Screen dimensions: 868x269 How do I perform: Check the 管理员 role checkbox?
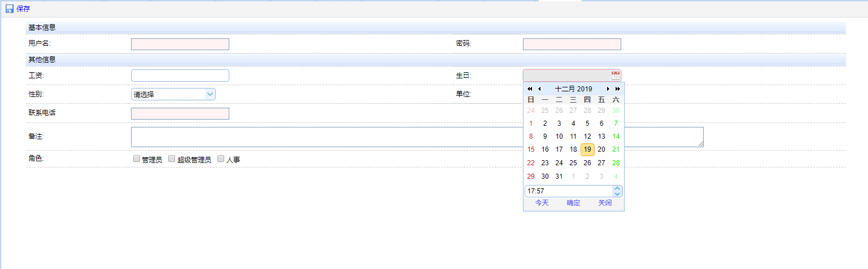click(x=137, y=159)
